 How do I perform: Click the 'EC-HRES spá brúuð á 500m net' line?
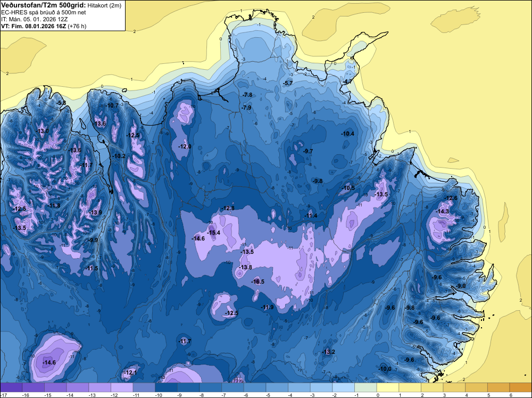click(44, 12)
